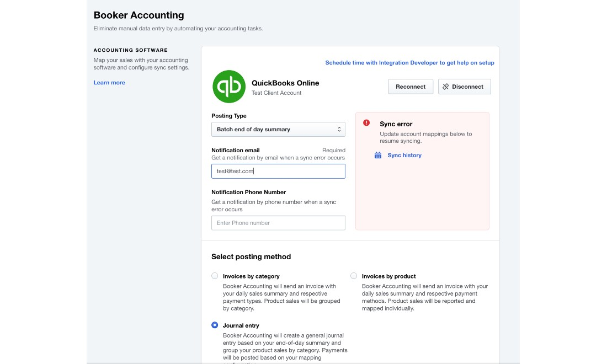Click the QuickBooks Online account title
The height and width of the screenshot is (364, 607).
(285, 83)
